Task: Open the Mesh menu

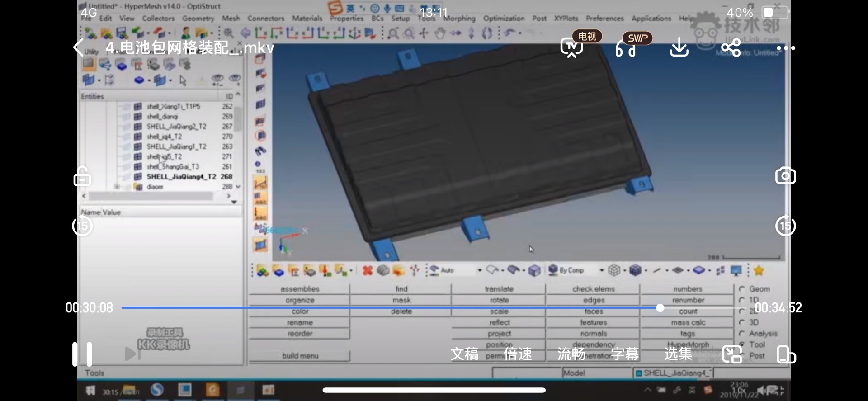Action: click(x=231, y=18)
